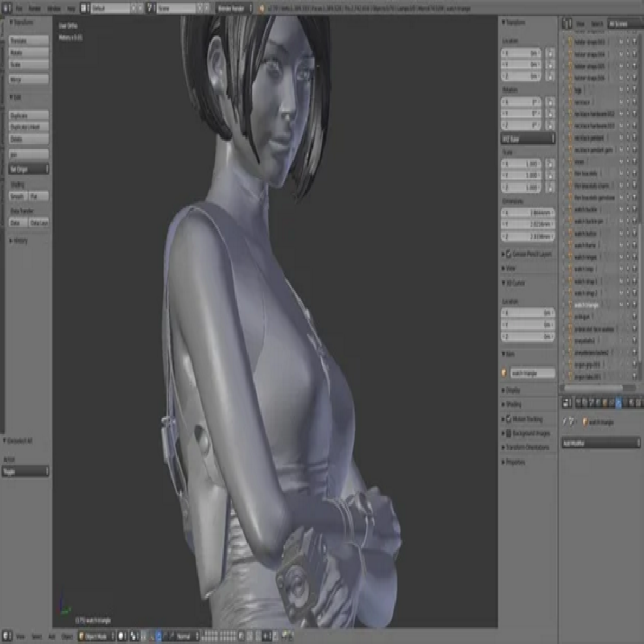Open the 3D View Select menu
The width and height of the screenshot is (644, 644).
36,636
